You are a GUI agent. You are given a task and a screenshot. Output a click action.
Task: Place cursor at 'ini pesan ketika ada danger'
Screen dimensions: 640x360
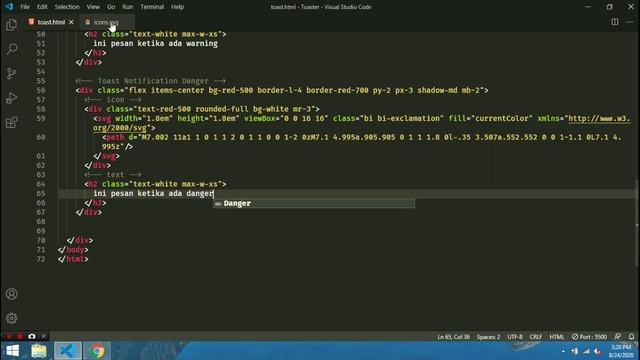coord(153,193)
